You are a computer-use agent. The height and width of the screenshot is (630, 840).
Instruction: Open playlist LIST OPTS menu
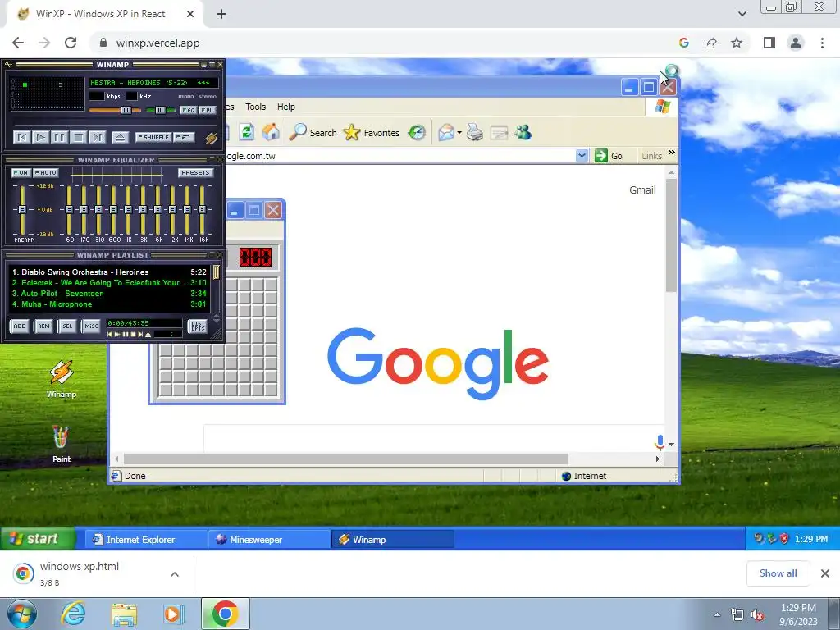(198, 326)
